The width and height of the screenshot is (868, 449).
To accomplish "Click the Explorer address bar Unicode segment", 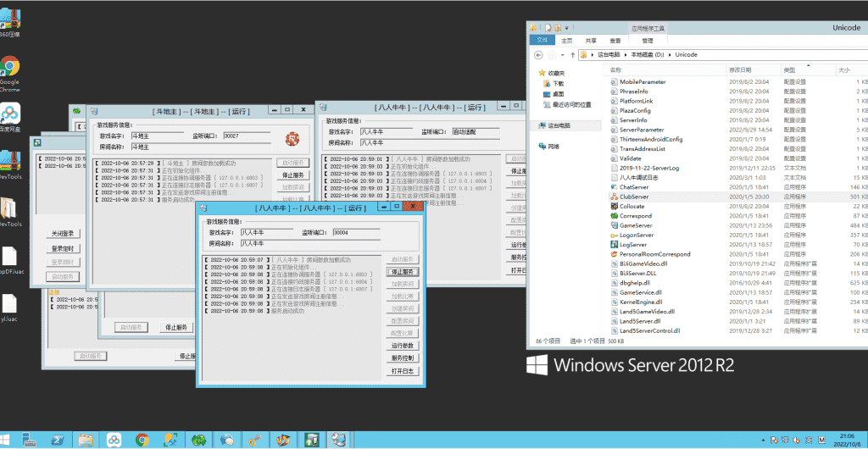I will [687, 55].
